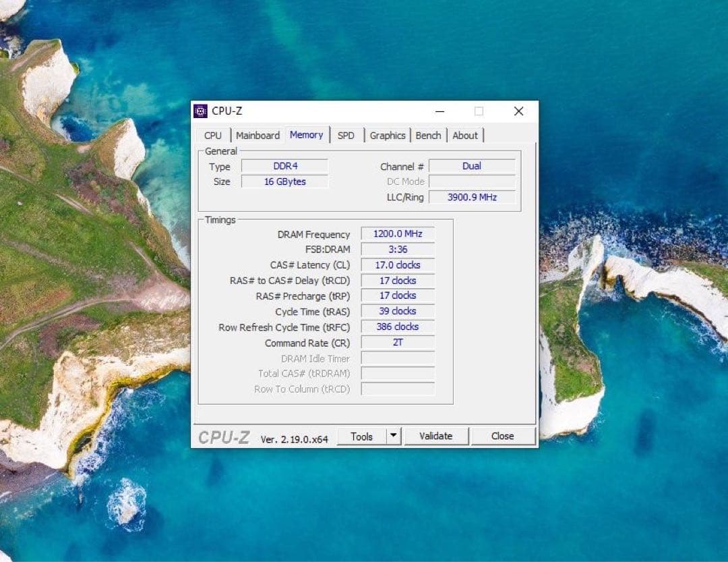Image resolution: width=728 pixels, height=562 pixels.
Task: Open the Bench tab
Action: [428, 135]
